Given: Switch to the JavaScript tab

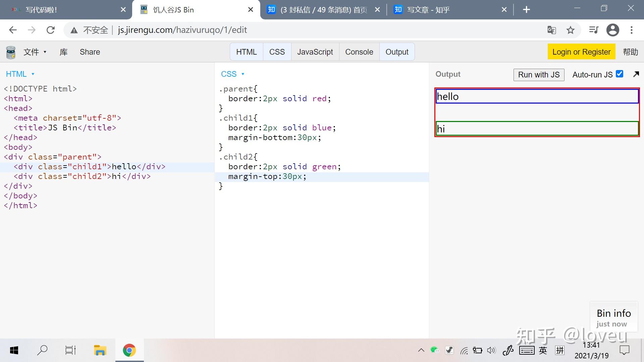Looking at the screenshot, I should click(315, 52).
